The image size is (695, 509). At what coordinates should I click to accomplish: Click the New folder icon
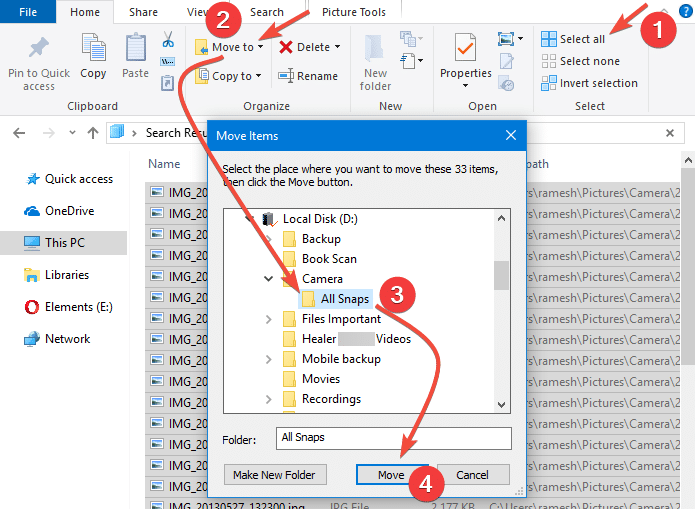(x=376, y=50)
